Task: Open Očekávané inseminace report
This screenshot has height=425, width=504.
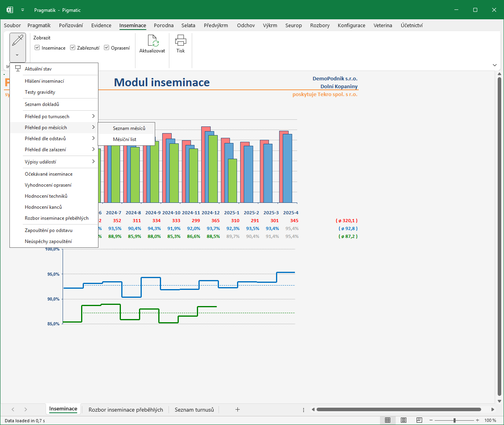Action: pos(54,174)
